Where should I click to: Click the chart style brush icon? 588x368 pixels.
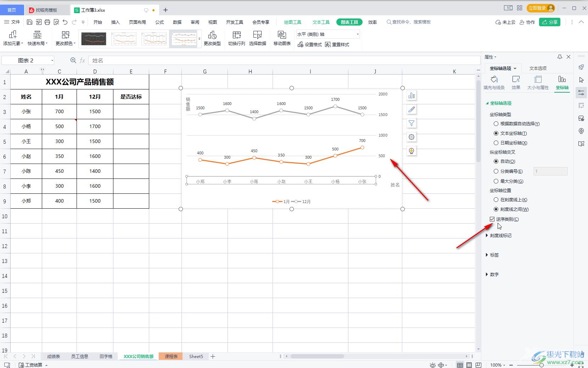coord(411,110)
